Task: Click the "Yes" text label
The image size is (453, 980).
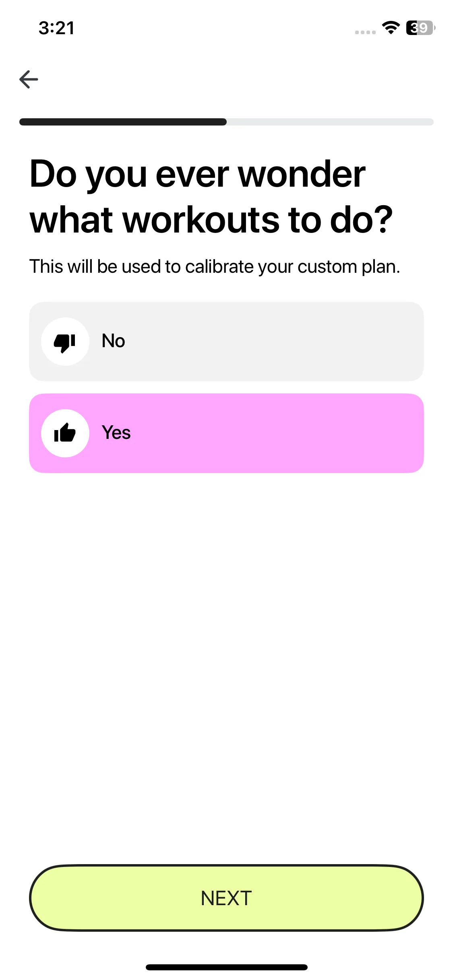Action: pyautogui.click(x=116, y=433)
